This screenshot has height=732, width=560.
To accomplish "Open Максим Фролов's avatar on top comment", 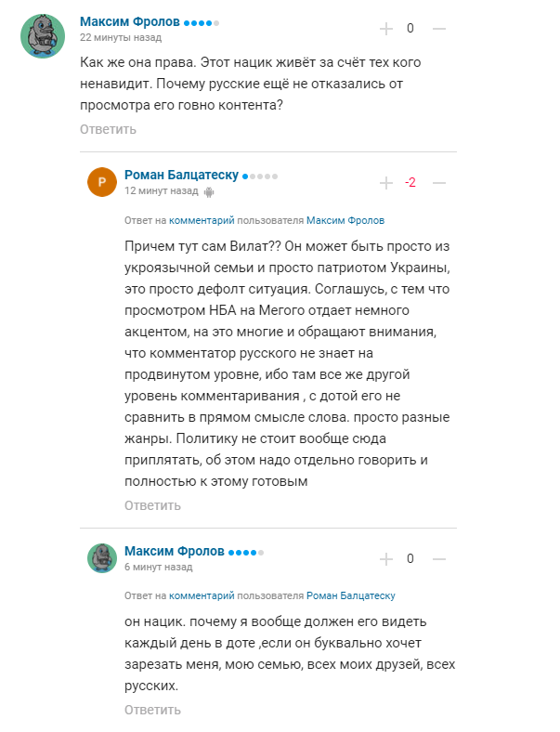I will (x=43, y=36).
